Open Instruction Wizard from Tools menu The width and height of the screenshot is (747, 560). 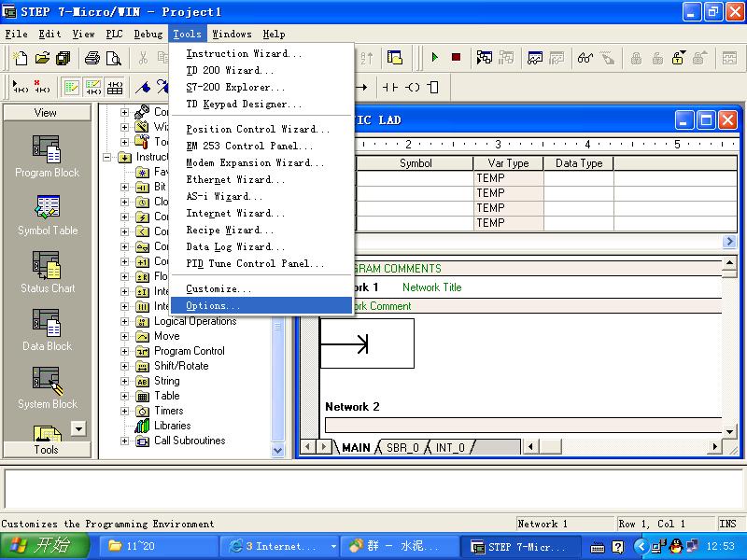[x=261, y=53]
